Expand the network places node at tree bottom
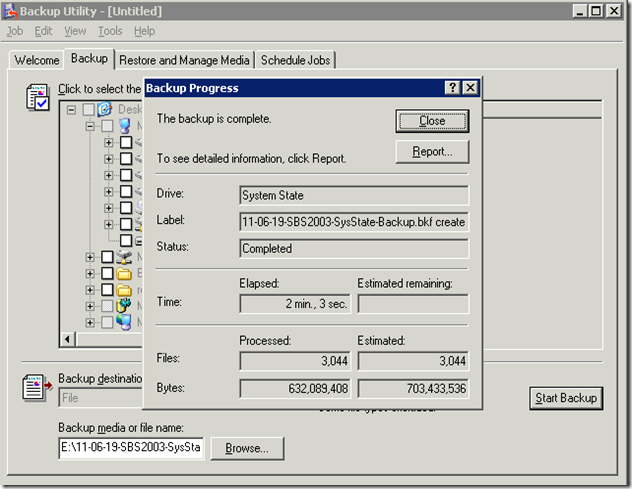The width and height of the screenshot is (632, 489). click(x=90, y=323)
